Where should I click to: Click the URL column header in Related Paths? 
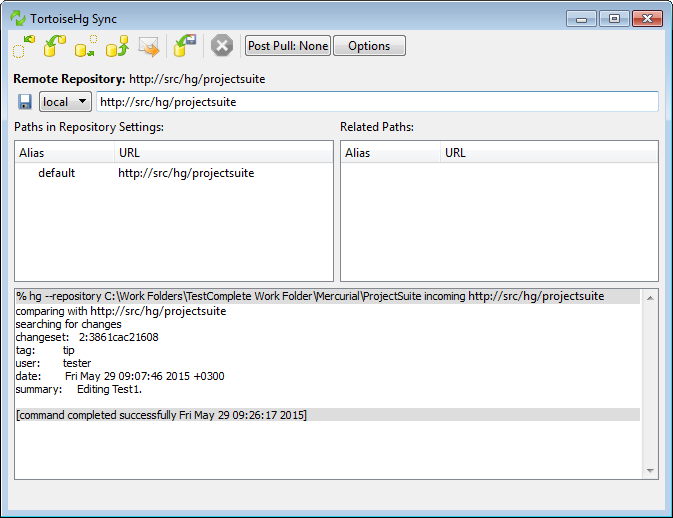[x=549, y=153]
